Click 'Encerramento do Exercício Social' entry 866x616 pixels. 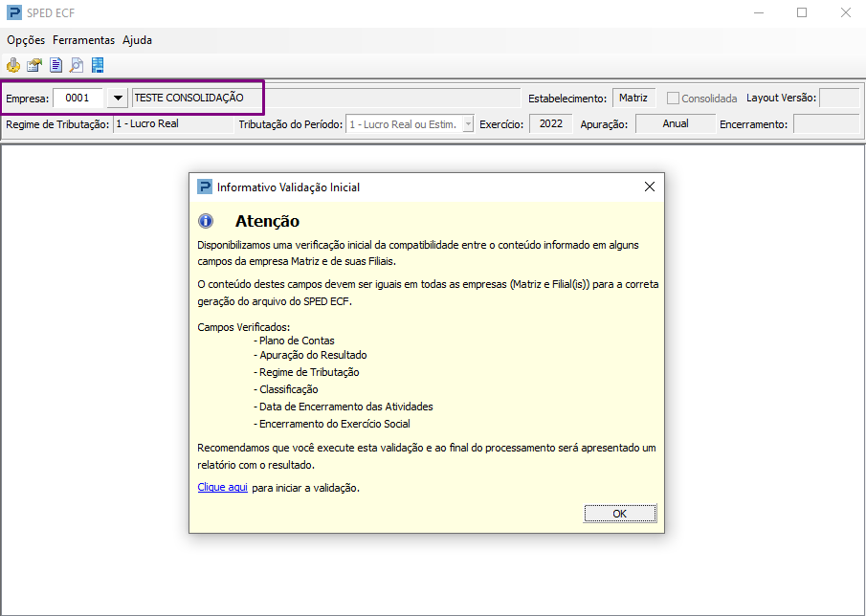(x=335, y=424)
